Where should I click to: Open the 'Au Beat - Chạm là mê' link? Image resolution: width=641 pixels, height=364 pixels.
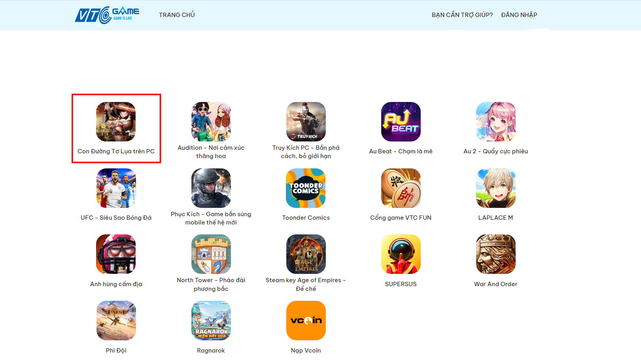pos(401,151)
